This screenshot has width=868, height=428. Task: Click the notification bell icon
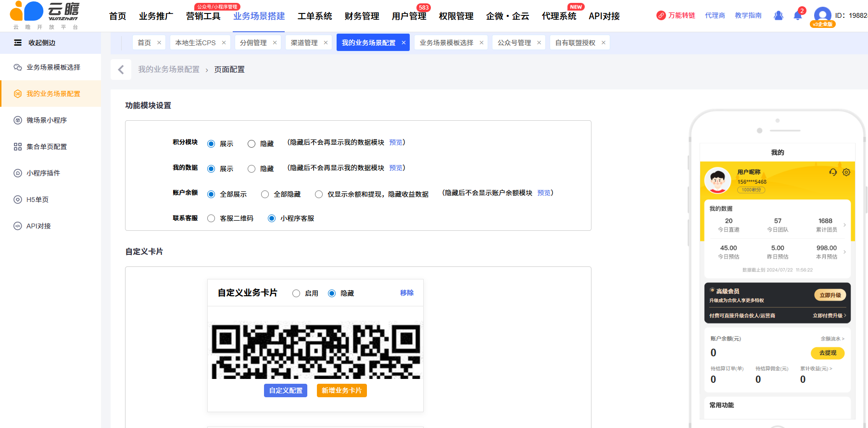click(797, 16)
